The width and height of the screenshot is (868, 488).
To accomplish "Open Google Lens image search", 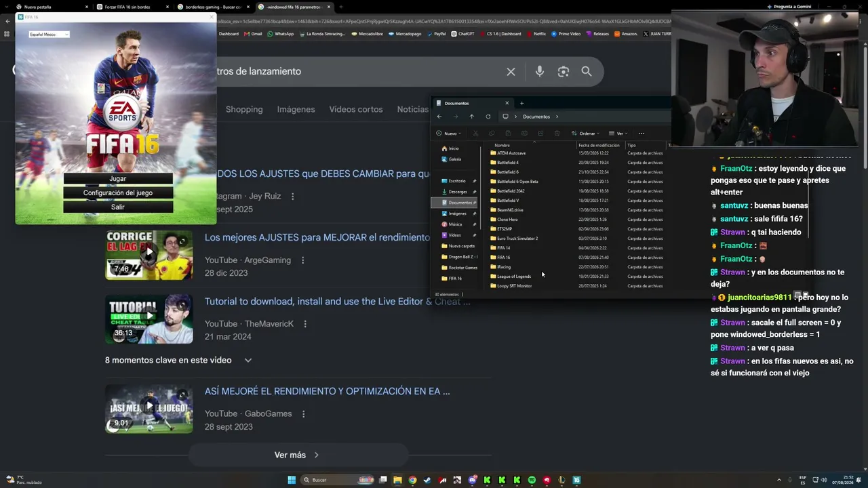I will (563, 72).
